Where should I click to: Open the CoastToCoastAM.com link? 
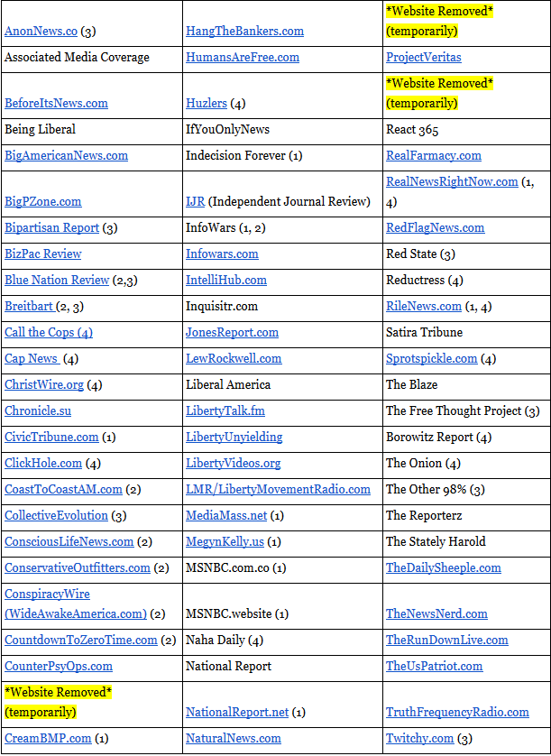coord(64,489)
